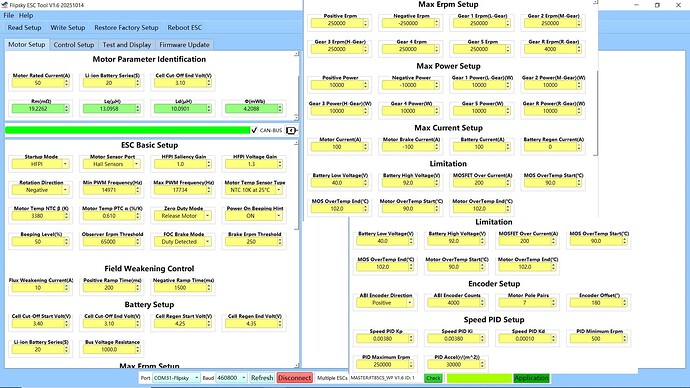The height and width of the screenshot is (388, 690).
Task: Click the Flipsky ESC Tool title bar icon
Action: (x=4, y=5)
